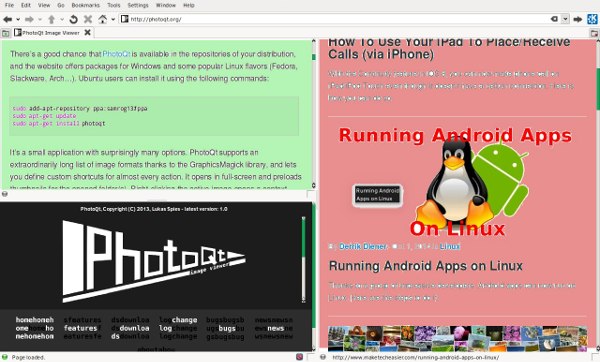
Task: Open the bugs link on the PhotoQt site
Action: tap(225, 328)
